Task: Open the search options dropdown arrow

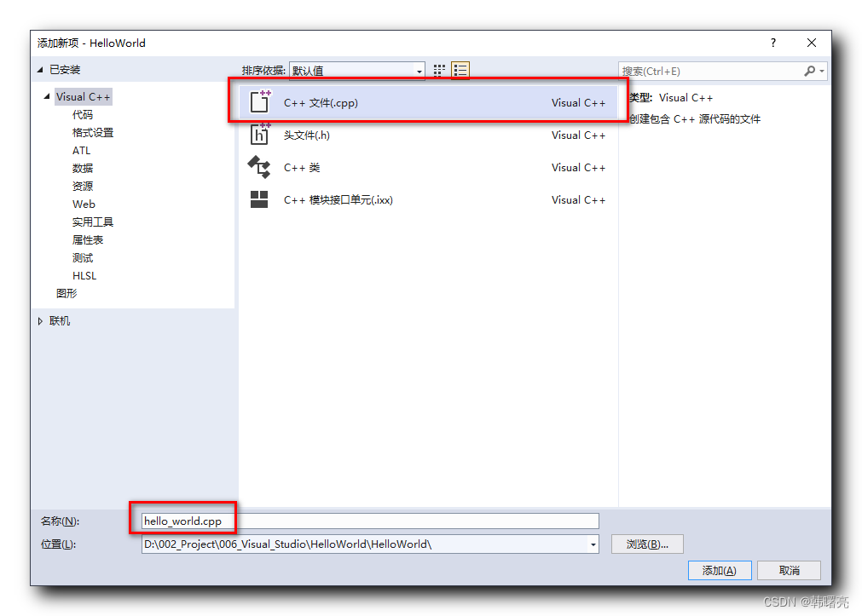Action: [x=822, y=71]
